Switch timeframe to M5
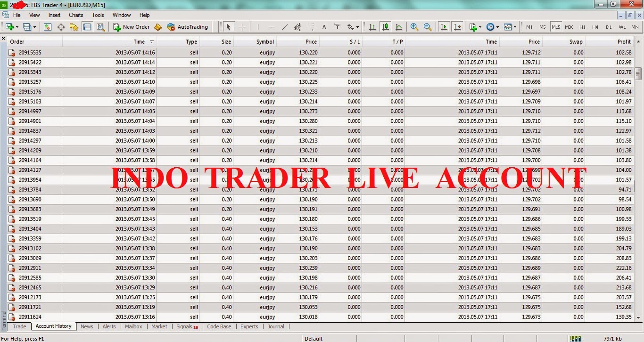Image resolution: width=644 pixels, height=342 pixels. click(x=543, y=27)
